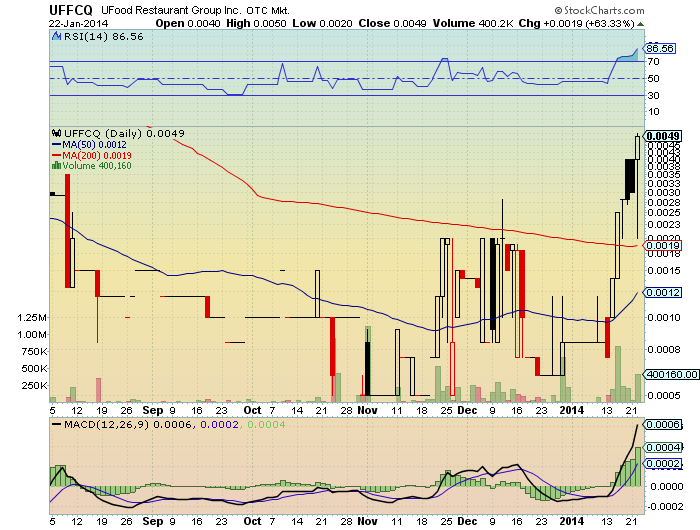The width and height of the screenshot is (700, 530).
Task: Click the RSI 30 oversold level label
Action: click(x=654, y=95)
